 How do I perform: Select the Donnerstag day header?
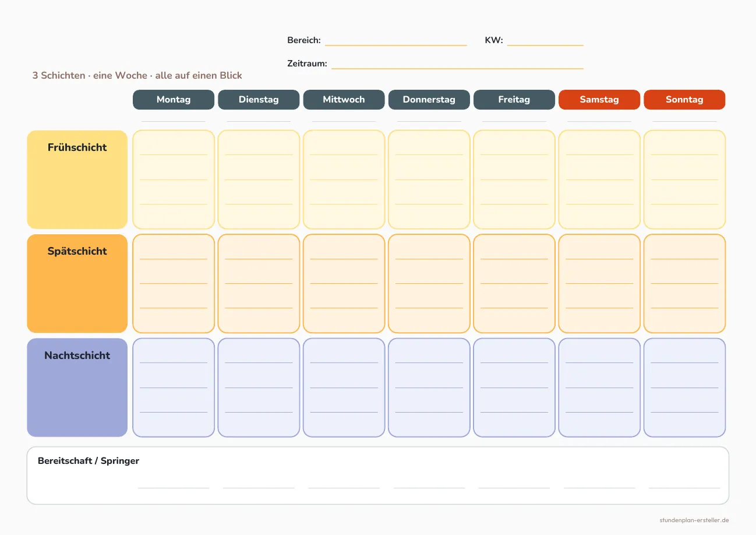click(x=429, y=100)
